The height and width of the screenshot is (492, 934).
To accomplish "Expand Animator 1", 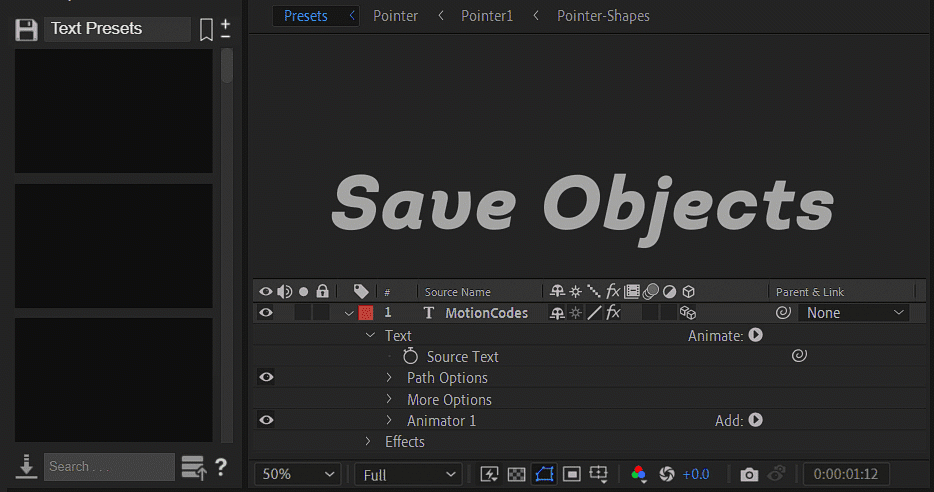I will click(x=389, y=420).
